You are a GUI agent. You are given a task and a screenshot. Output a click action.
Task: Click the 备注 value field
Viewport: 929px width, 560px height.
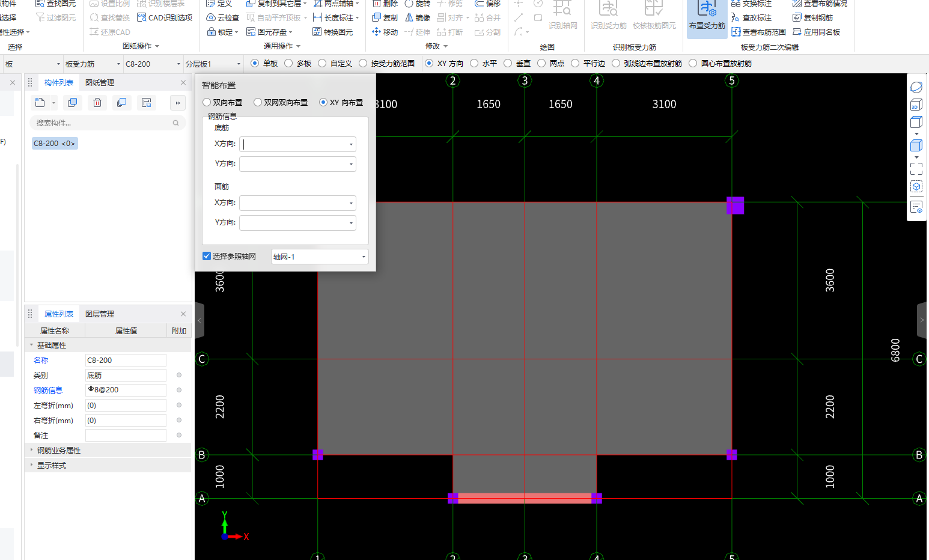126,435
